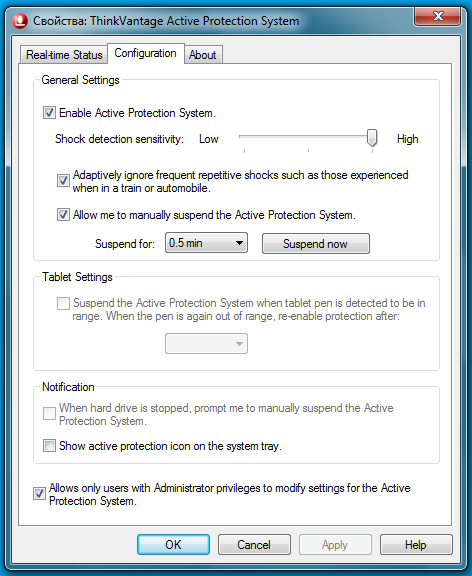Open the Suspend for duration dropdown
Image resolution: width=472 pixels, height=576 pixels.
(206, 243)
